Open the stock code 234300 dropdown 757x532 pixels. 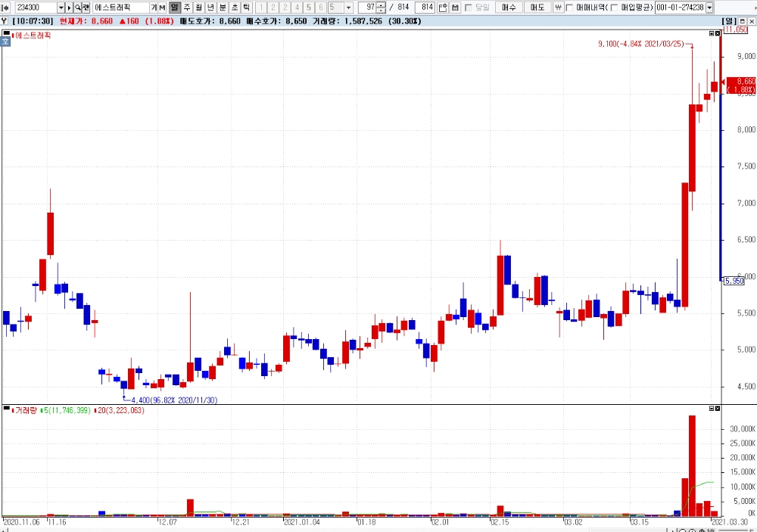click(61, 8)
